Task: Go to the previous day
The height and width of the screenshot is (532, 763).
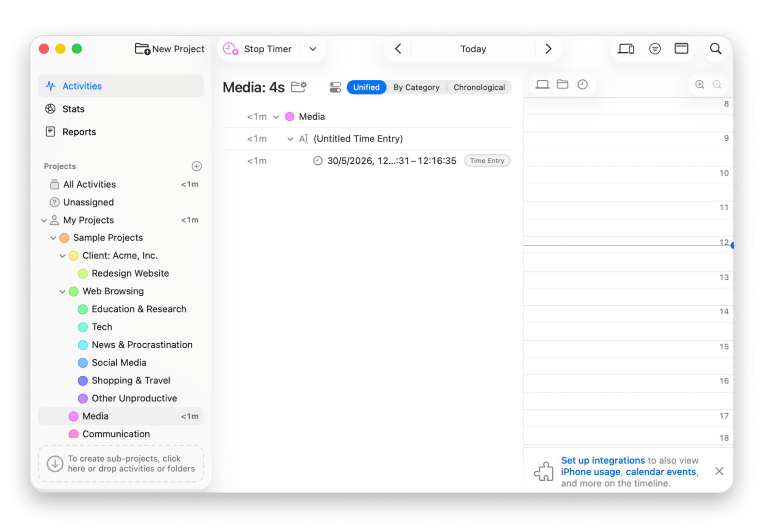Action: click(398, 49)
